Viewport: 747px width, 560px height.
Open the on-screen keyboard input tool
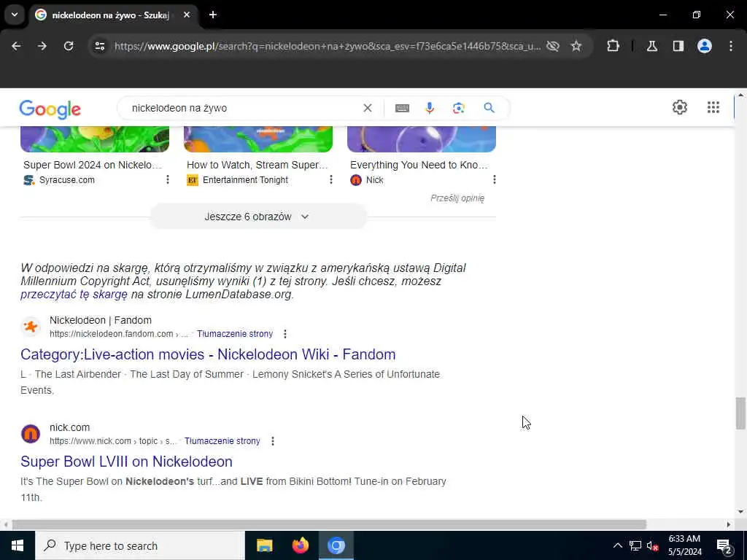pyautogui.click(x=402, y=108)
